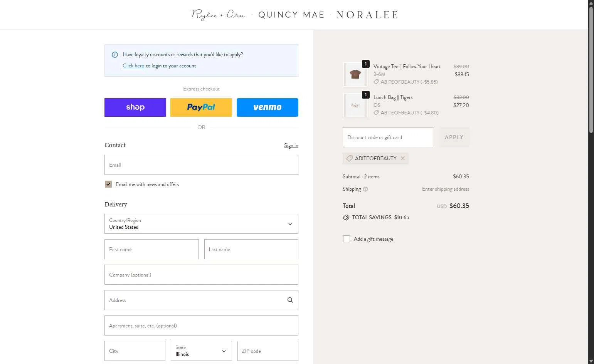
Task: Focus the First name field
Action: 151,249
